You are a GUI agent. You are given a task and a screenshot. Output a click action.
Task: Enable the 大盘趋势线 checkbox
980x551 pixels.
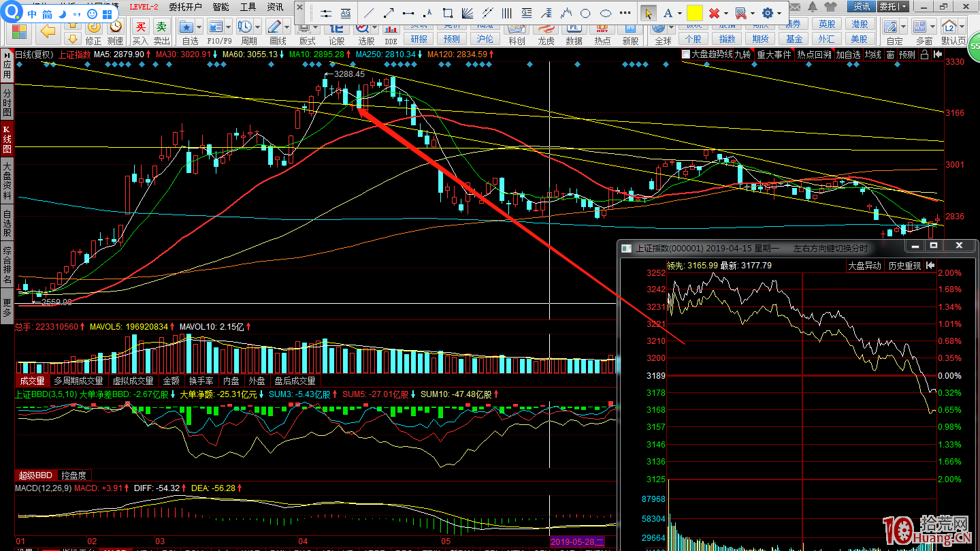click(686, 54)
